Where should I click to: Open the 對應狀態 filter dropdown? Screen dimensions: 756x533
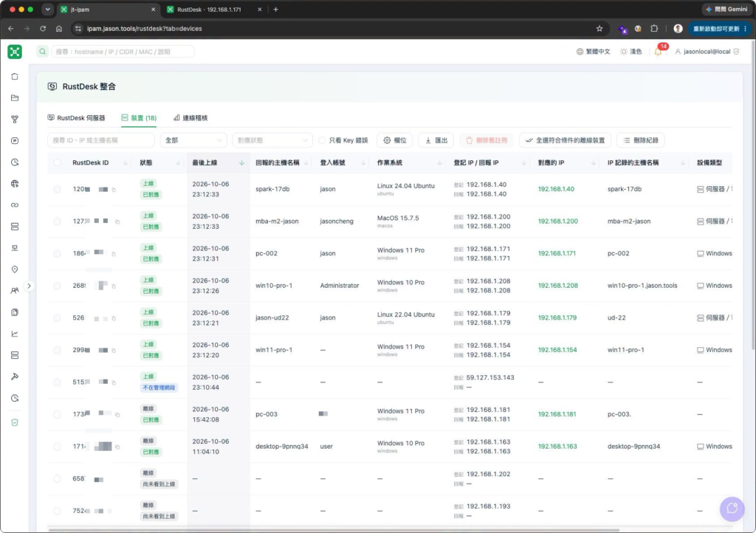click(272, 140)
